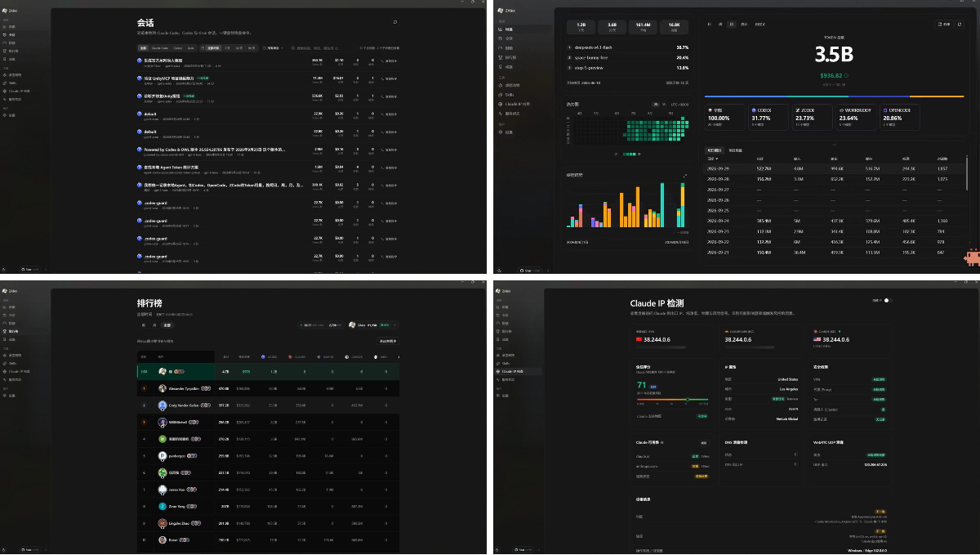Select the 周 range tab in token dashboard

720,25
